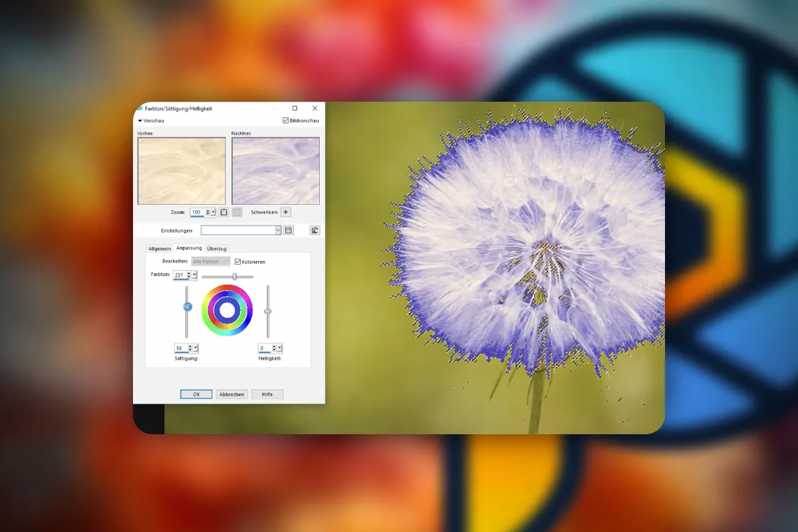Click the Helligkeit spinner arrows
Image resolution: width=798 pixels, height=532 pixels.
(x=274, y=348)
